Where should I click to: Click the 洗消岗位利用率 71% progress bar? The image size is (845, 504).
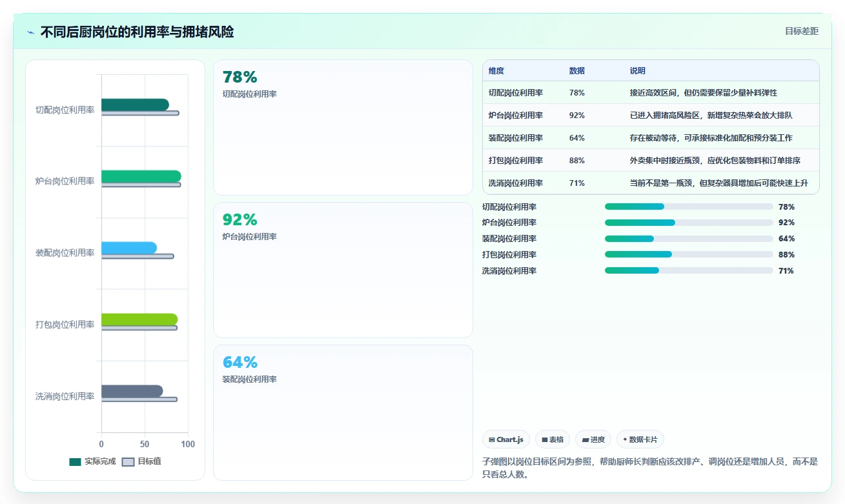689,271
